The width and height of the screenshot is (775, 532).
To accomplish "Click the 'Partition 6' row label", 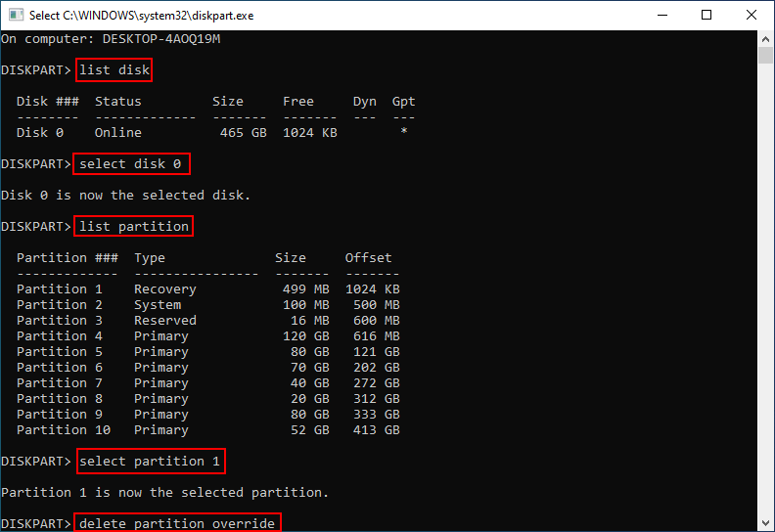I will [60, 368].
